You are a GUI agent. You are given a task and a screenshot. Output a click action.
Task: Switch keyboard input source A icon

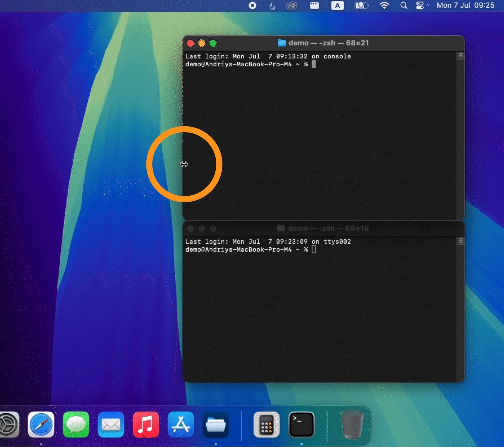(337, 5)
